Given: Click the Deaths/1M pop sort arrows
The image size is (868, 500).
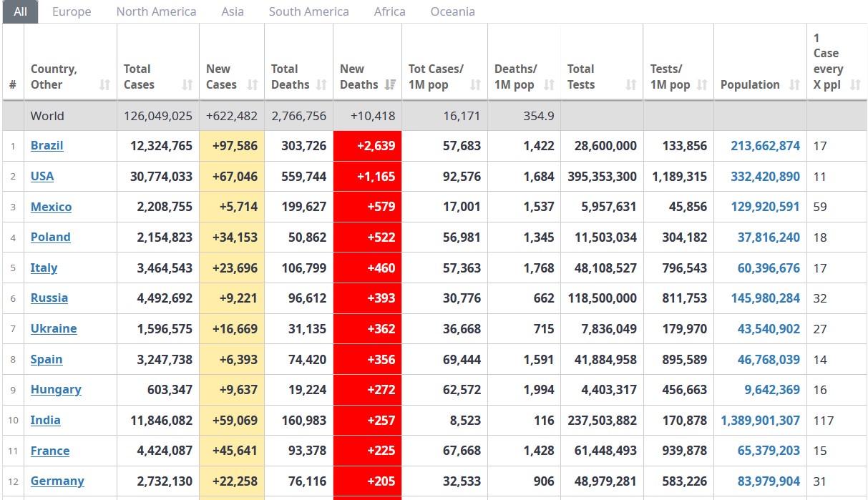Looking at the screenshot, I should coord(549,84).
